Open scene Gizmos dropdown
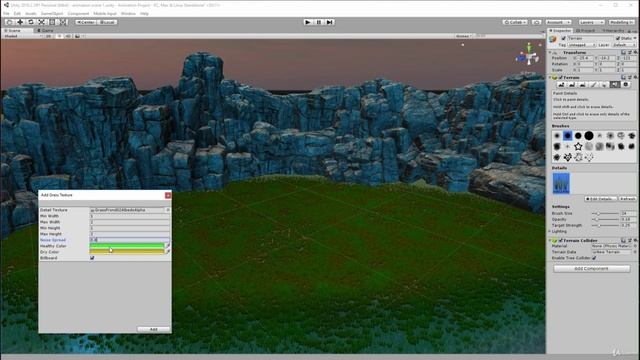The image size is (640, 360). click(464, 36)
